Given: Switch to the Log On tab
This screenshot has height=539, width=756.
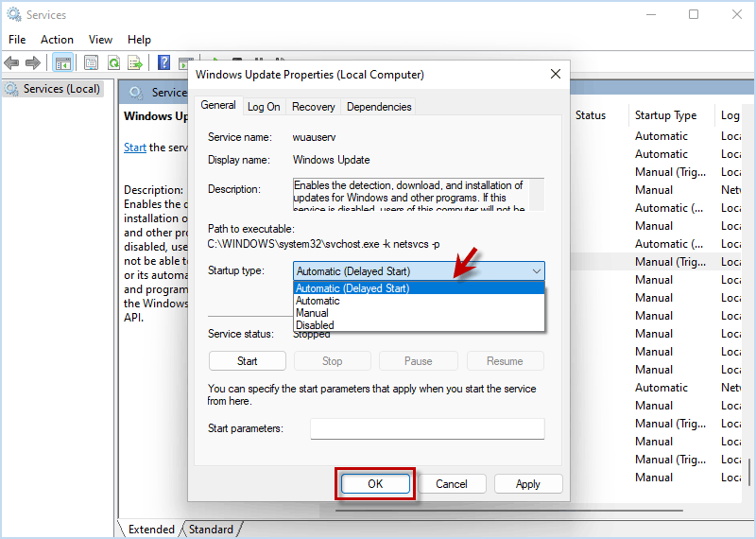Looking at the screenshot, I should tap(264, 107).
